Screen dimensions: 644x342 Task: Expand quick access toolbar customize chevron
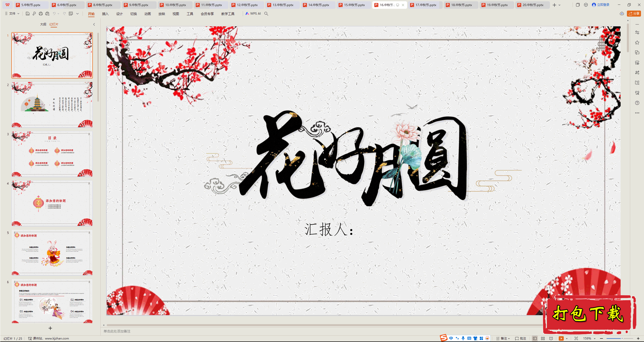[77, 14]
